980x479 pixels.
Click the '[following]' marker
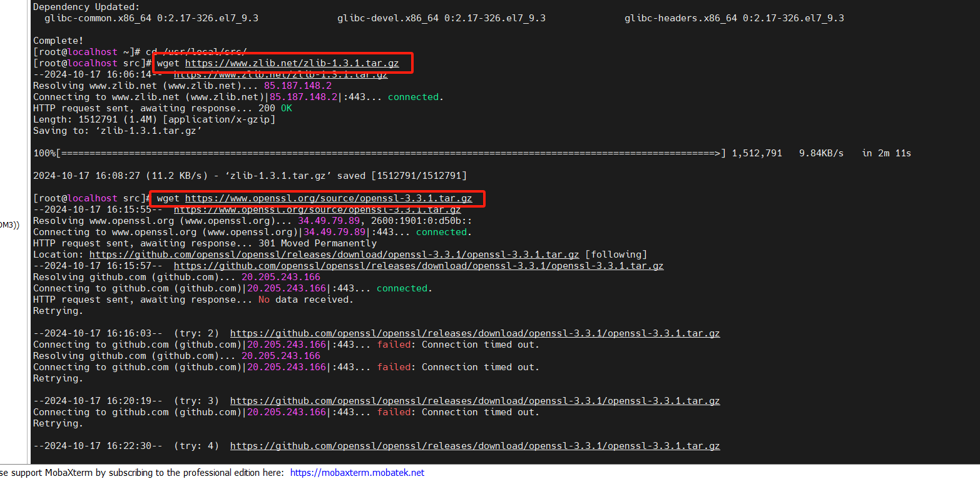tap(616, 255)
